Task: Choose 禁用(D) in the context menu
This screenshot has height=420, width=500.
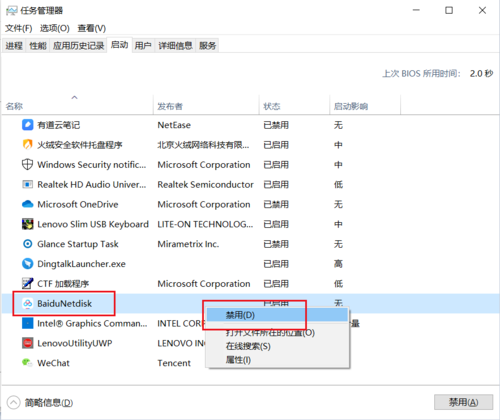Action: click(x=277, y=315)
